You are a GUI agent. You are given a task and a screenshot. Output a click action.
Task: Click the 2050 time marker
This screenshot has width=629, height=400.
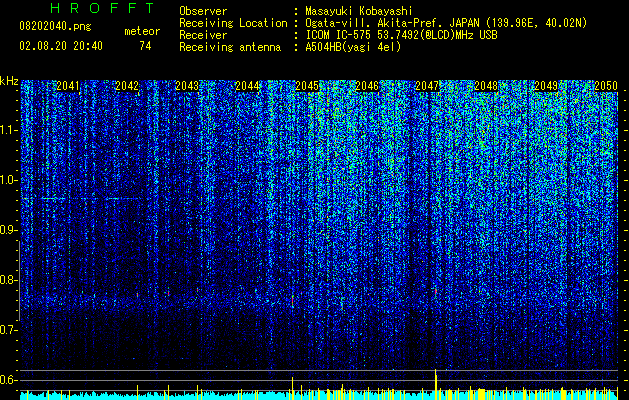pos(606,85)
